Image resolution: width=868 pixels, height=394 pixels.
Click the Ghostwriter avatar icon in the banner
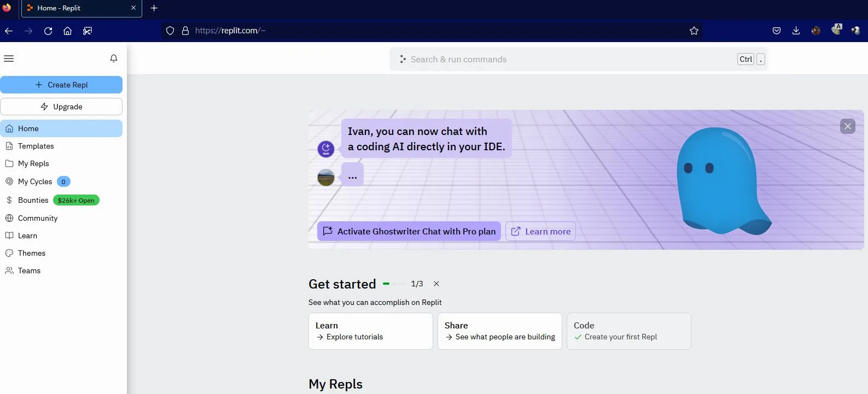[x=326, y=149]
